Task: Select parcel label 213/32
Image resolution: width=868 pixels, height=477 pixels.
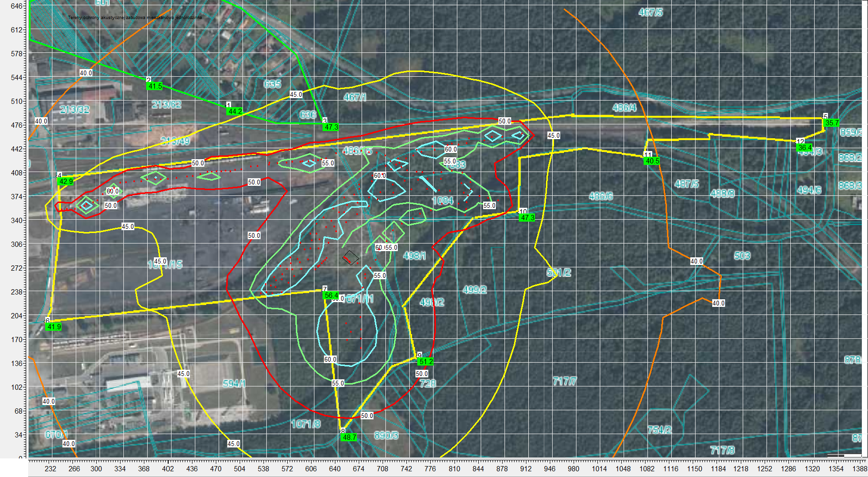Action: coord(74,110)
